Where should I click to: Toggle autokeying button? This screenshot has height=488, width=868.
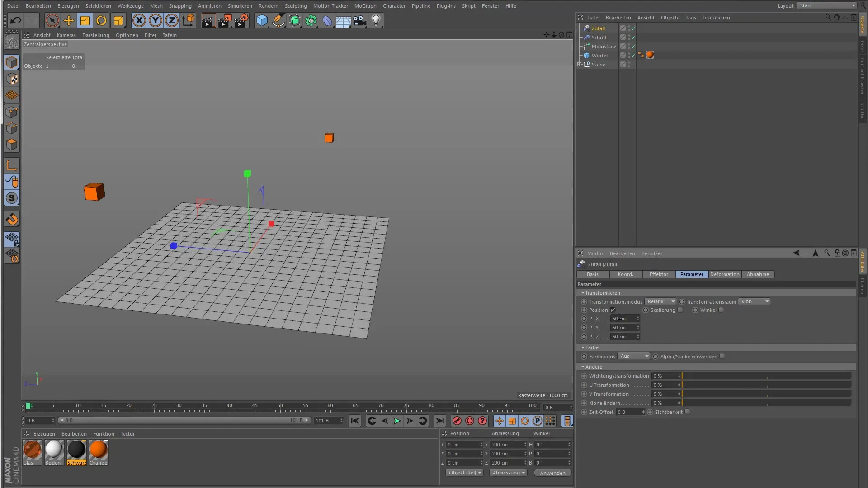pos(470,421)
